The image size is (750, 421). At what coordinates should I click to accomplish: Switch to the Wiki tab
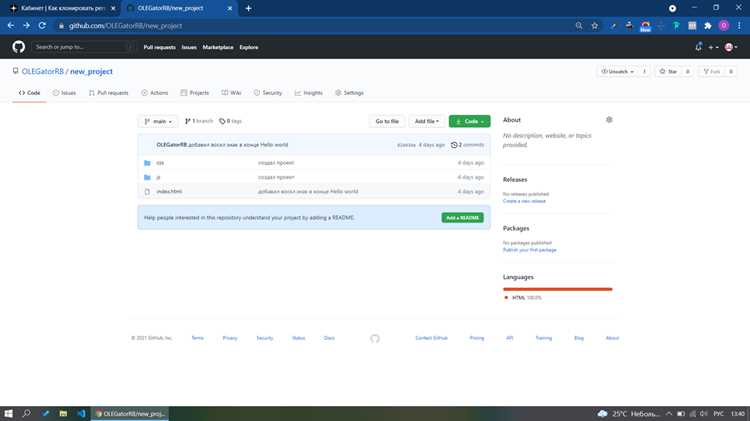pos(232,93)
